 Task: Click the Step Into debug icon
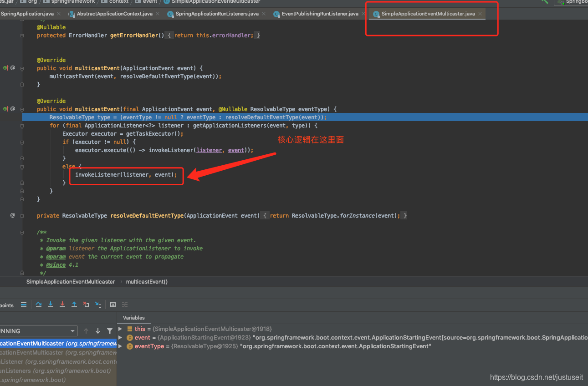tap(51, 305)
